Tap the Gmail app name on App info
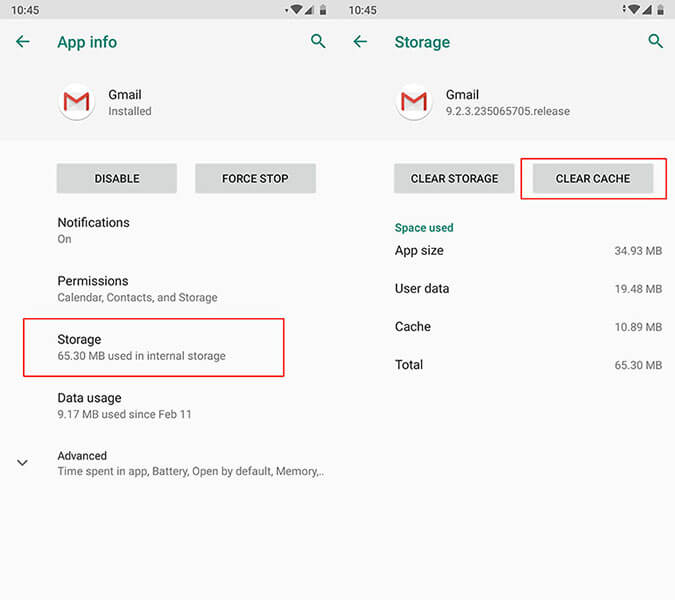The height and width of the screenshot is (600, 675). tap(125, 95)
